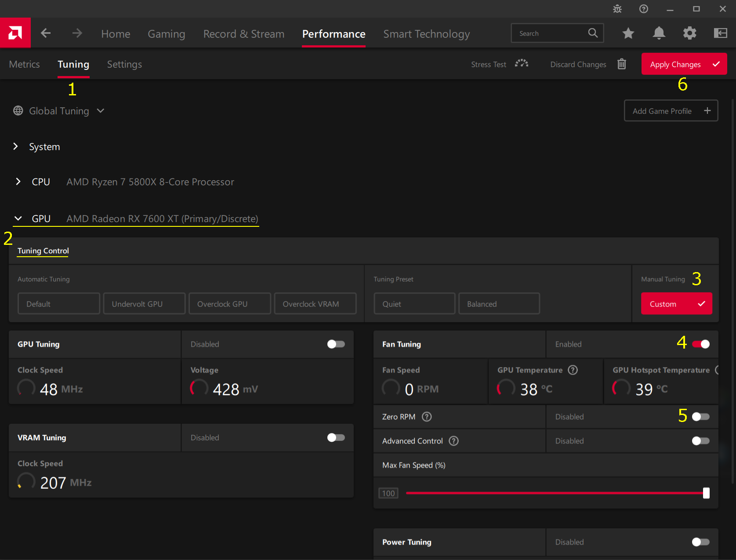Expand the System section

pyautogui.click(x=16, y=146)
